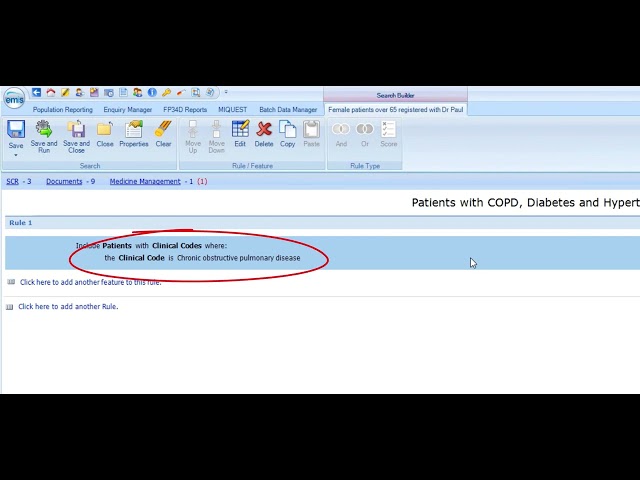Click the document page icon in quick bar
The image size is (640, 480).
point(123,93)
